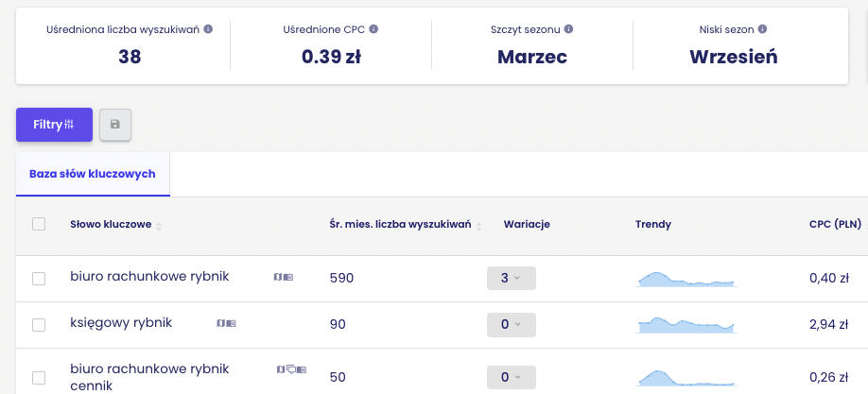Select the księgowy rybnik row checkbox

[x=39, y=325]
